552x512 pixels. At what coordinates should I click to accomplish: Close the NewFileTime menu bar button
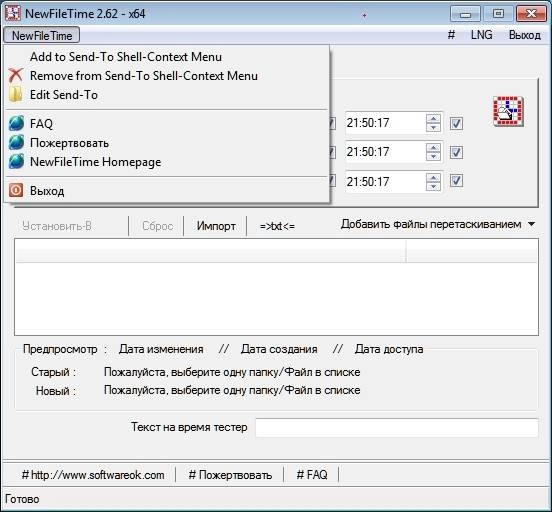[x=42, y=35]
